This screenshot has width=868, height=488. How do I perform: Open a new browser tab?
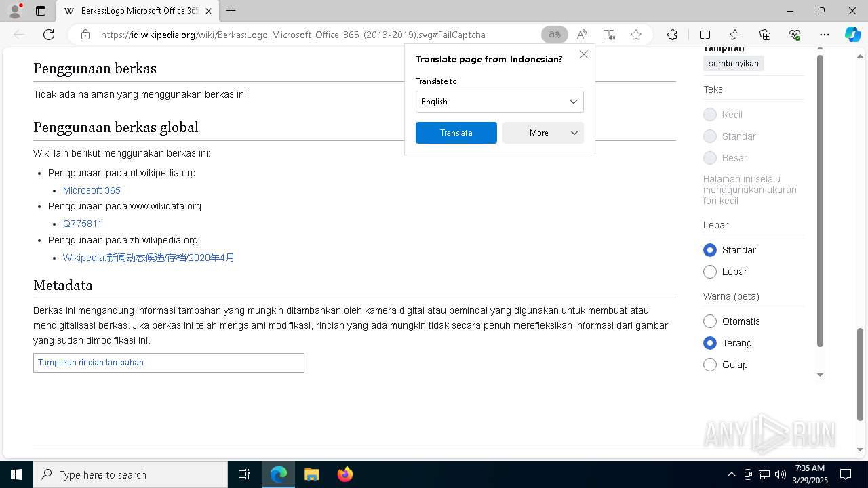pos(231,11)
